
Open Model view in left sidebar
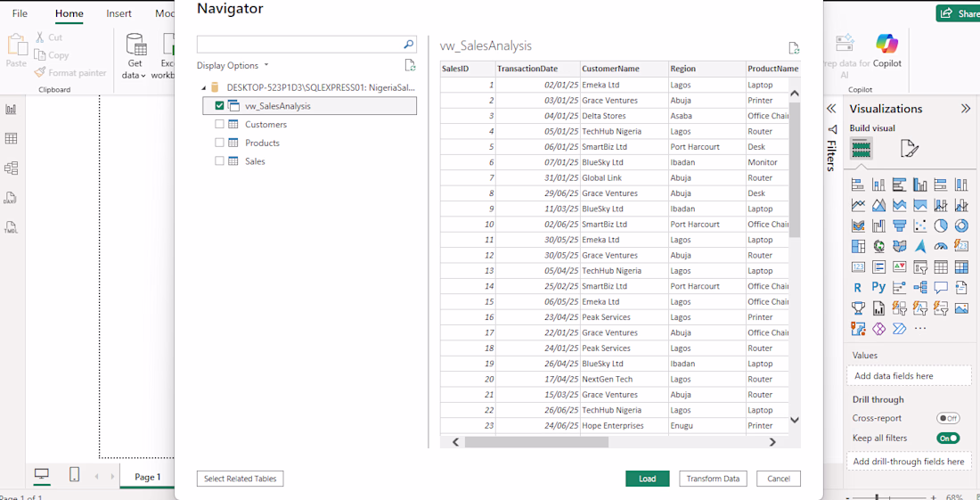tap(11, 168)
